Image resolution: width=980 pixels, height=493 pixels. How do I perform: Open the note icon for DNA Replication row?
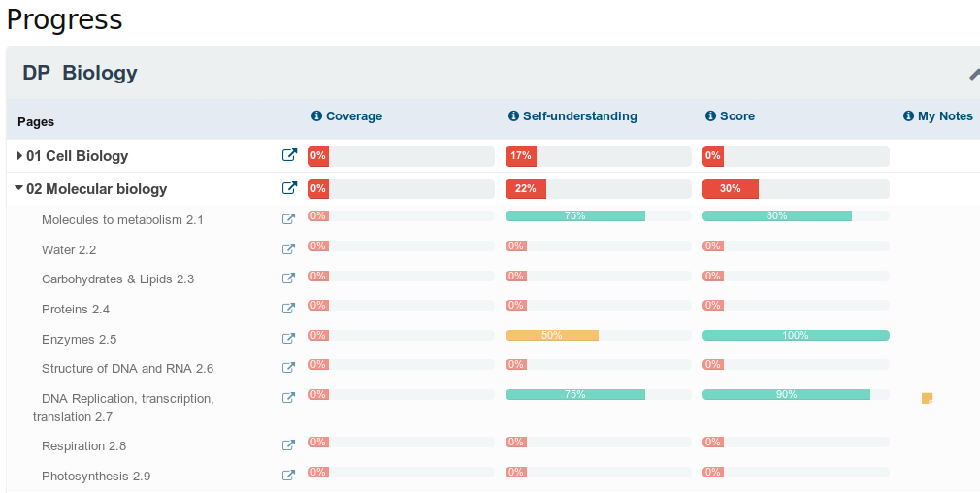coord(927,398)
